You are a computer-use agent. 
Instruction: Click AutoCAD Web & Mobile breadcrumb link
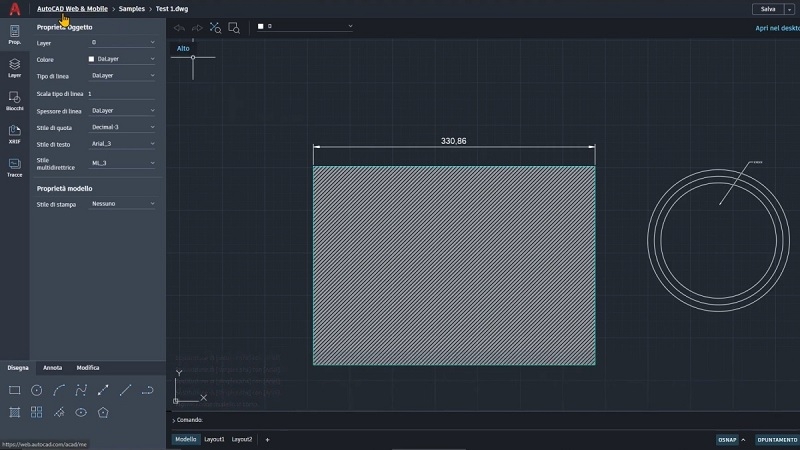click(72, 9)
